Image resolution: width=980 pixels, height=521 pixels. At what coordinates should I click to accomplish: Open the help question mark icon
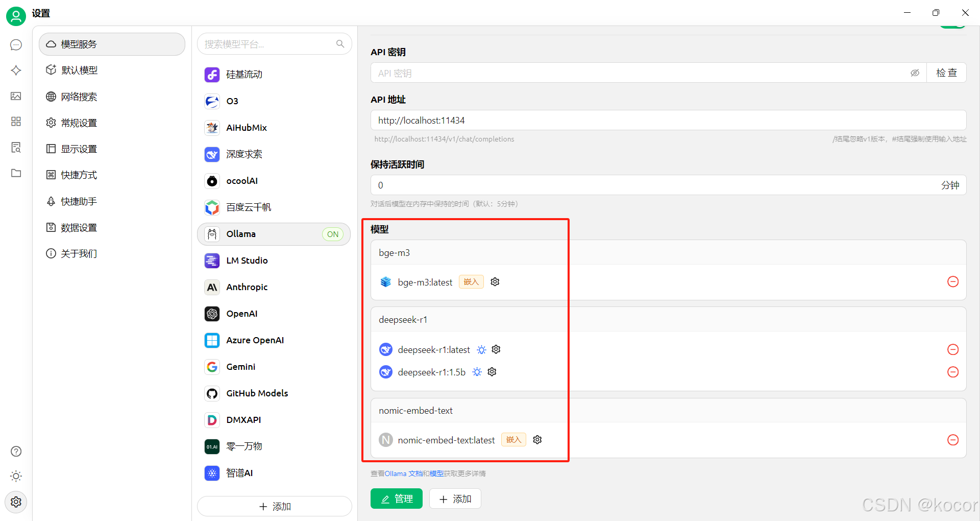[x=16, y=451]
